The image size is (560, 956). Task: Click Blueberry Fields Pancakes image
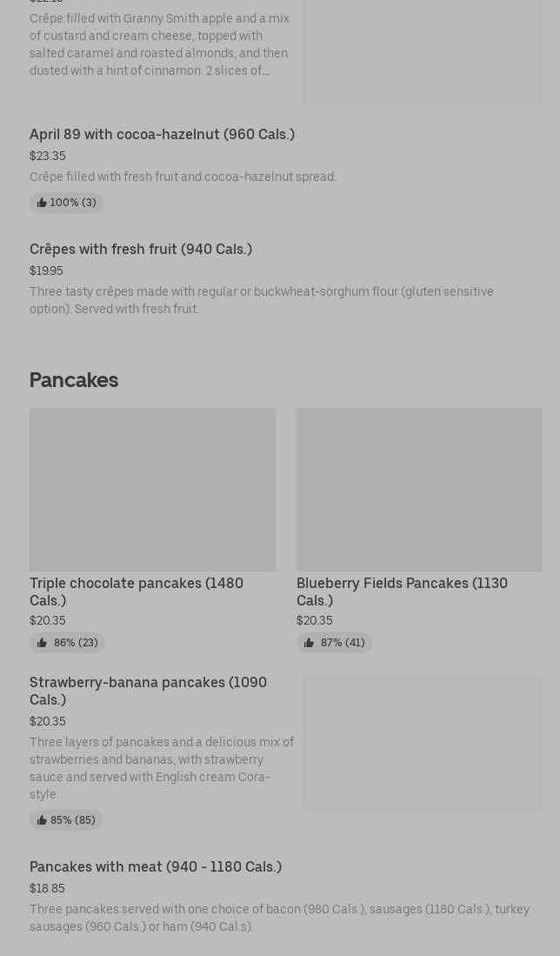[x=419, y=490]
